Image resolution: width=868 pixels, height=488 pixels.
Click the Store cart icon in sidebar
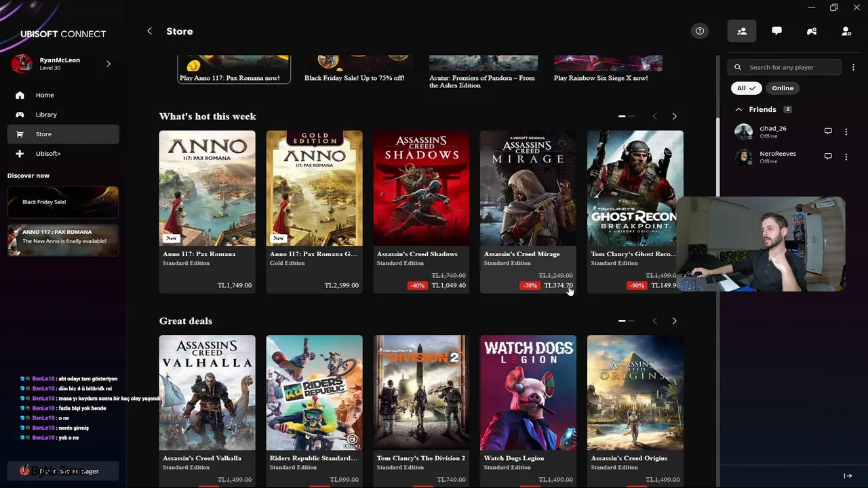tap(20, 134)
